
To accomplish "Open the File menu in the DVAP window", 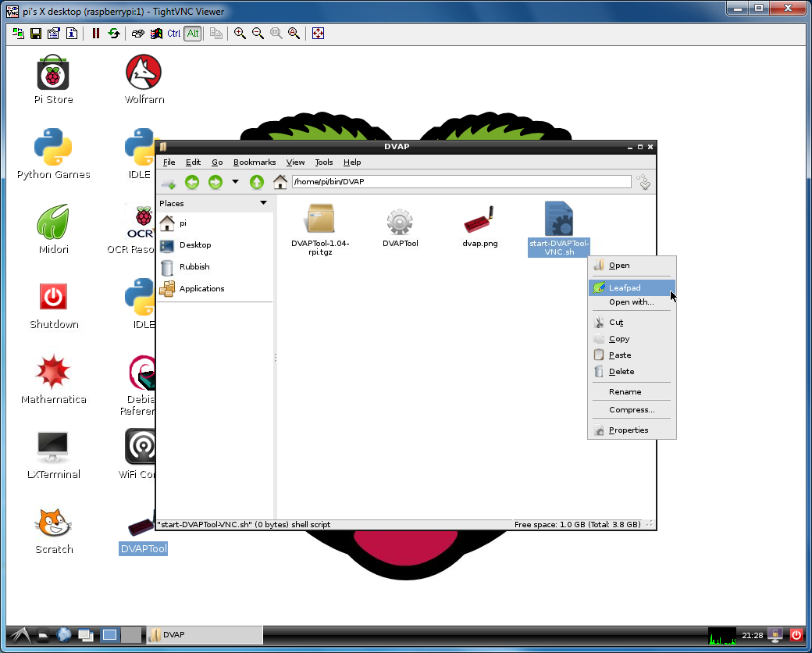I will coord(169,162).
